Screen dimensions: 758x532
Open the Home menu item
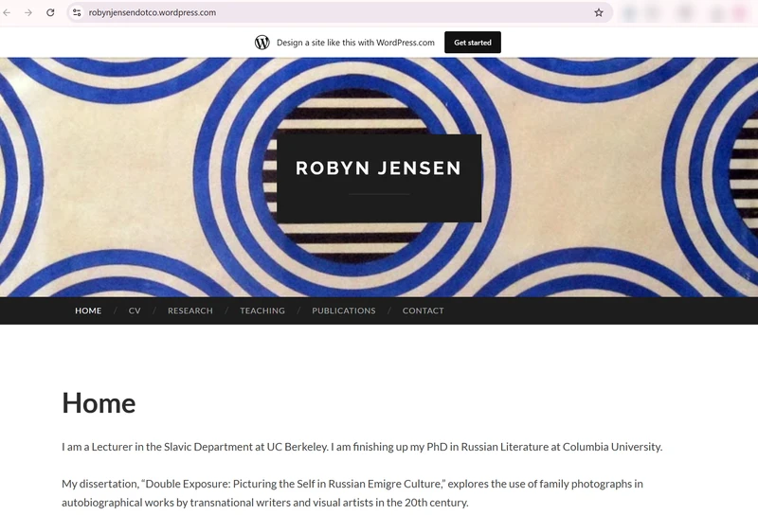pyautogui.click(x=88, y=310)
